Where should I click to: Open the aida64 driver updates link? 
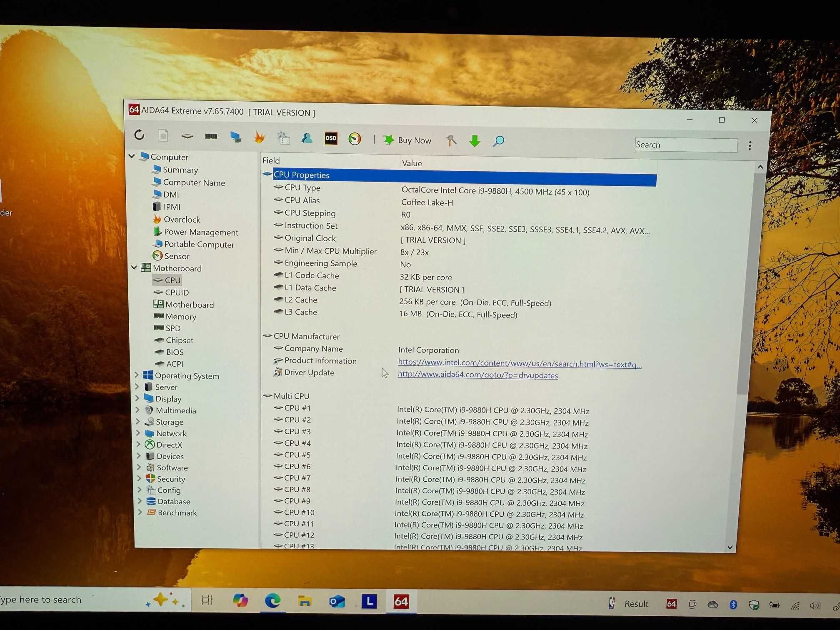coord(477,375)
